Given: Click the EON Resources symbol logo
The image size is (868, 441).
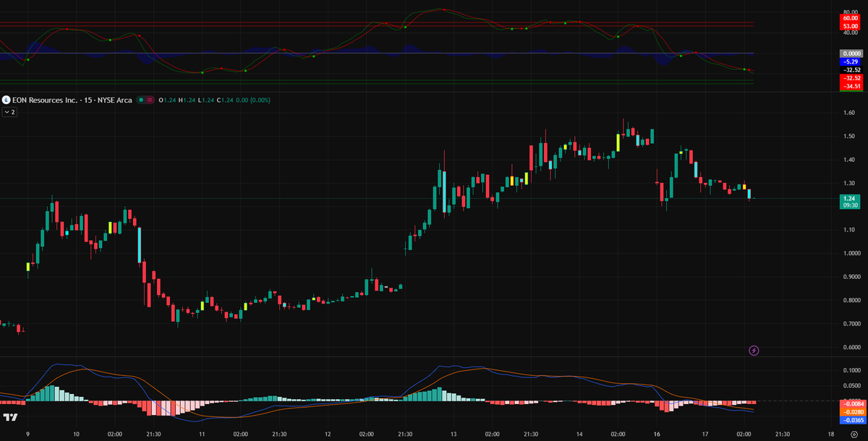Looking at the screenshot, I should [x=7, y=100].
